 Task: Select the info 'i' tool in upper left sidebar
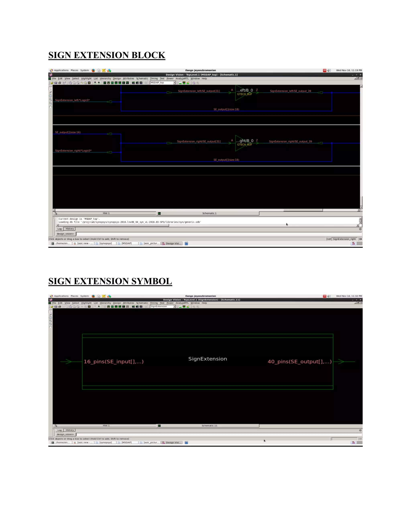(50, 96)
